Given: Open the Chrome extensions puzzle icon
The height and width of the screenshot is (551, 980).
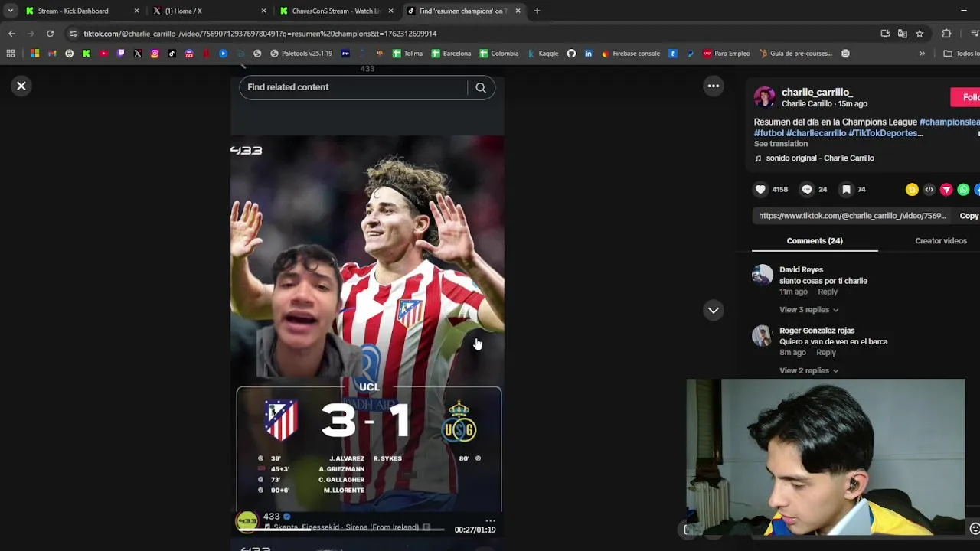Looking at the screenshot, I should point(946,34).
